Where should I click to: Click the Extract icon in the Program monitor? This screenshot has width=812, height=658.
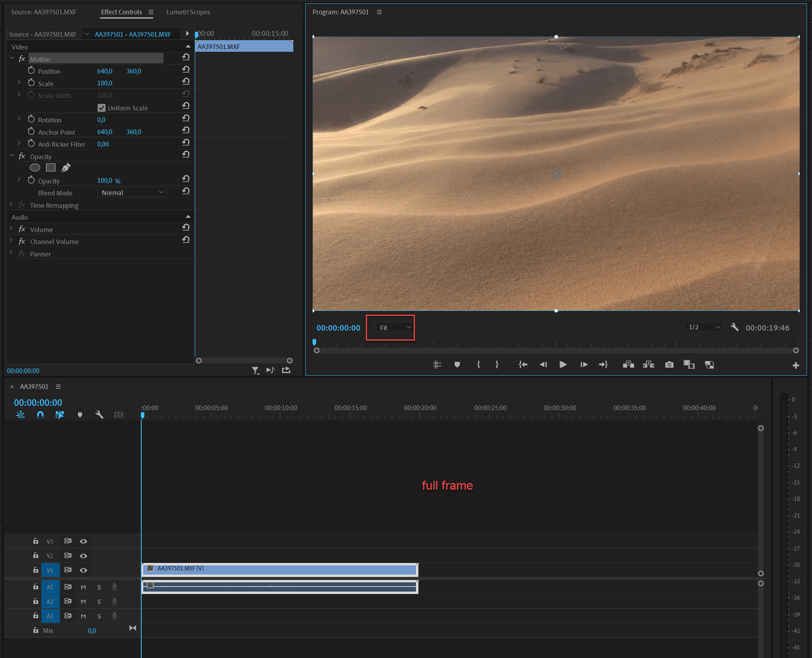pos(648,365)
